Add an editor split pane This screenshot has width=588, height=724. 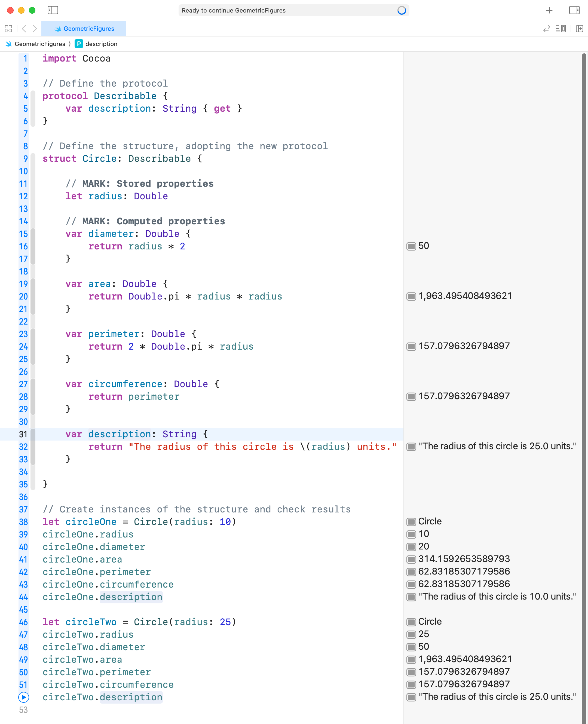coord(580,29)
